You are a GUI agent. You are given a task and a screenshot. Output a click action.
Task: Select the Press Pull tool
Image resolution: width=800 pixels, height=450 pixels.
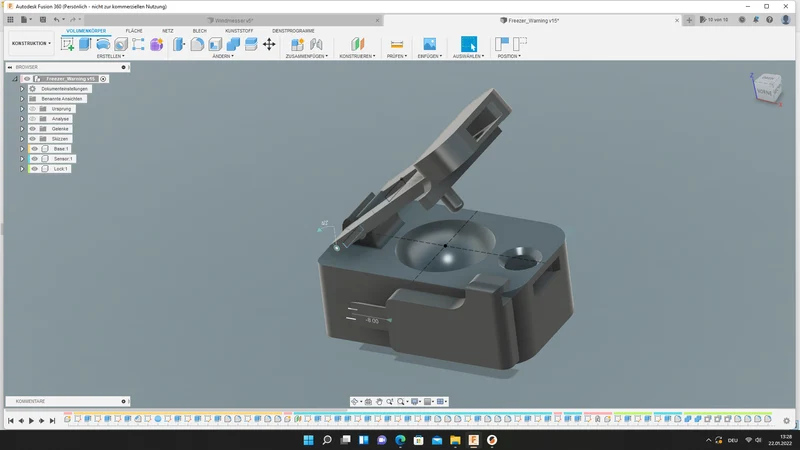[179, 44]
